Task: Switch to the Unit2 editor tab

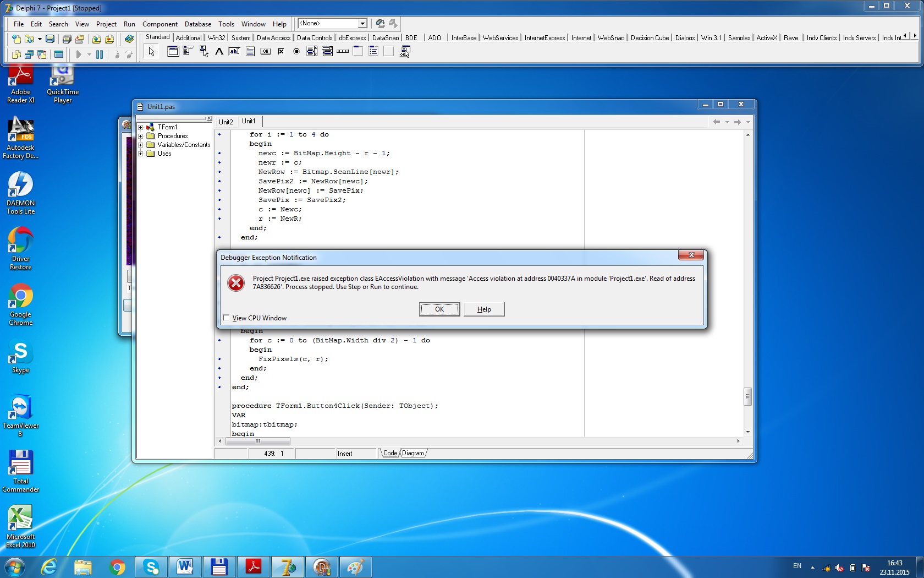Action: (x=226, y=122)
